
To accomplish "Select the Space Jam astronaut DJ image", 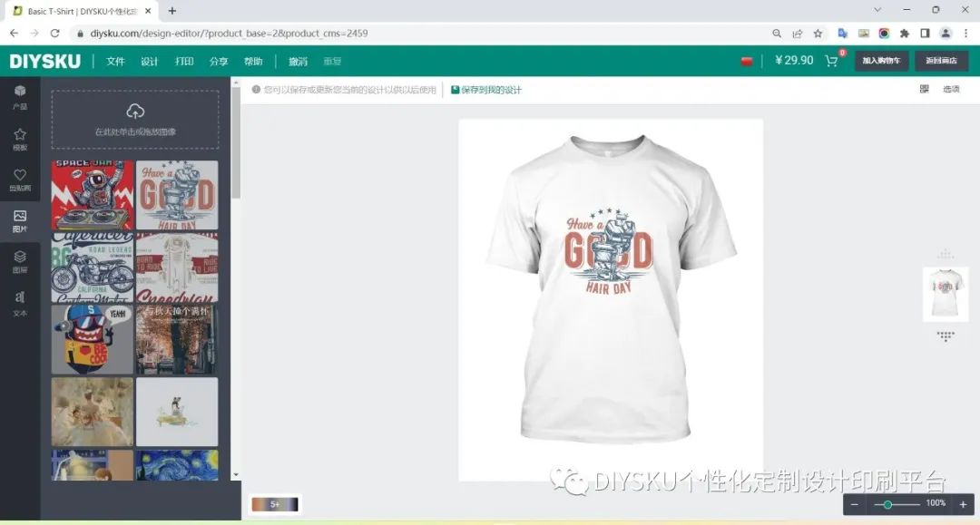I will pyautogui.click(x=93, y=195).
